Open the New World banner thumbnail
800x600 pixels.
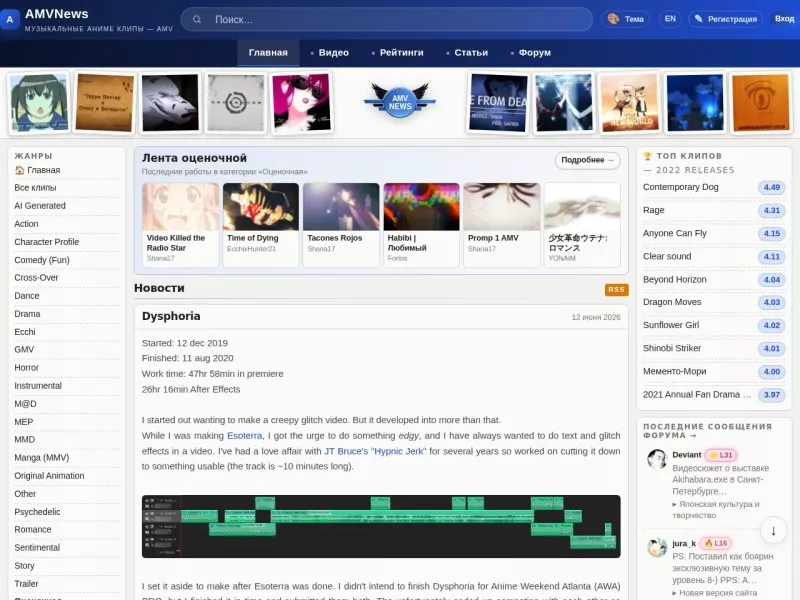[629, 103]
